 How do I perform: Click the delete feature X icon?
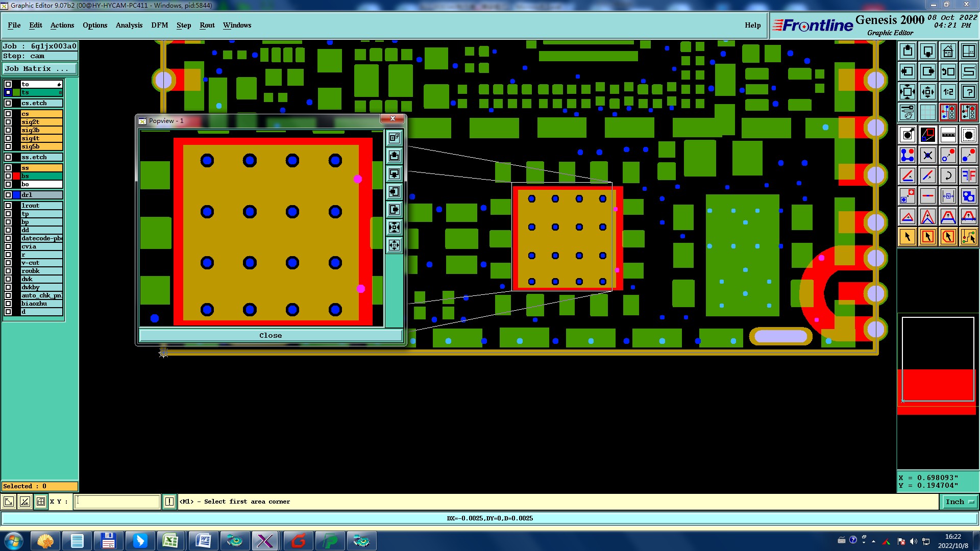(x=928, y=155)
